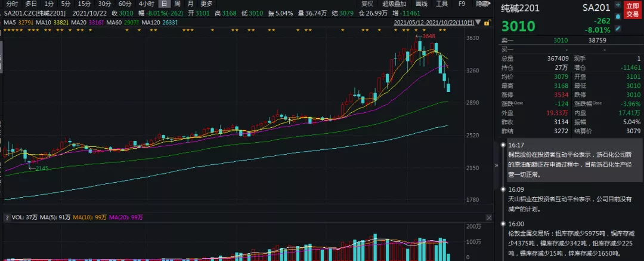
Task: Click the 卖一 ask price 3010
Action: (560, 41)
